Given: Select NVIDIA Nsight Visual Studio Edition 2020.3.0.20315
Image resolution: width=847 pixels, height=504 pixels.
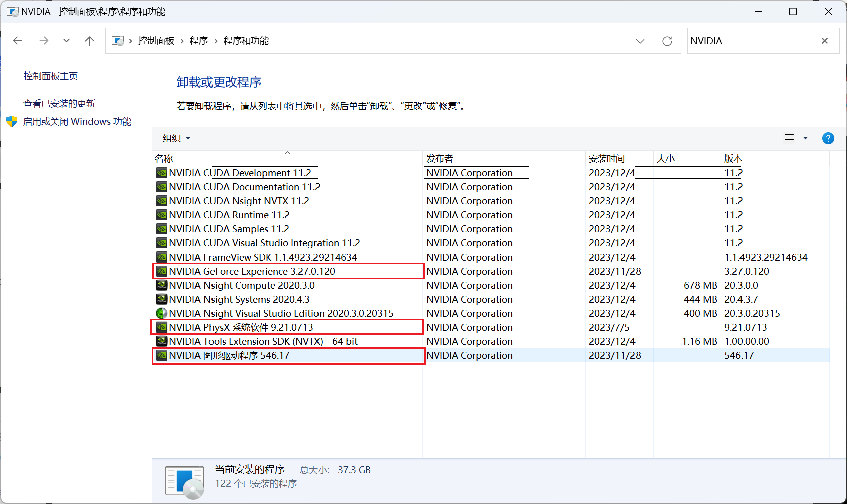Looking at the screenshot, I should [281, 314].
